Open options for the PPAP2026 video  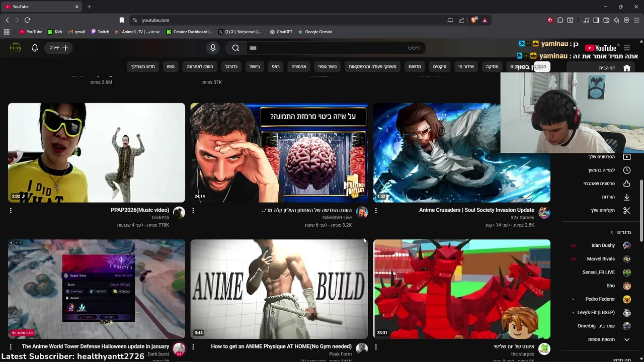tap(11, 211)
